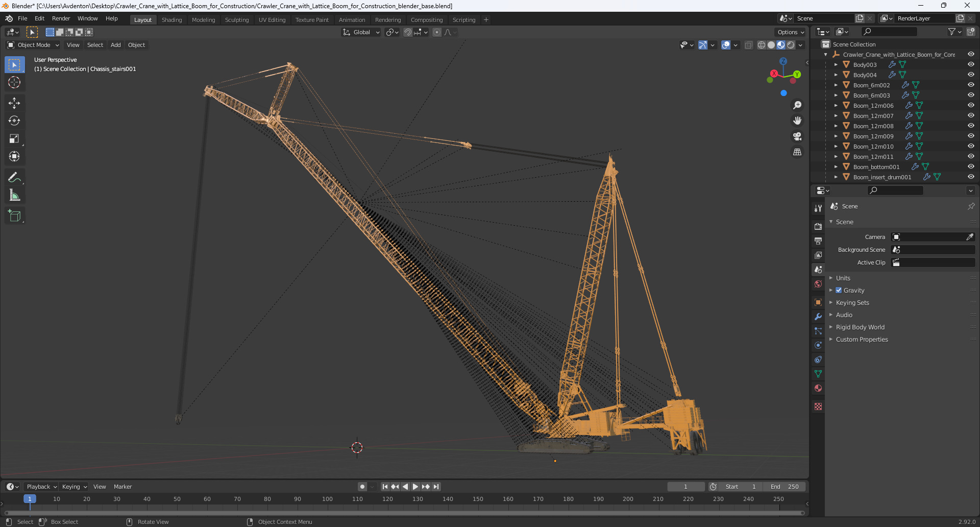Viewport: 980px width, 527px height.
Task: Switch to the UV Editing workspace tab
Action: pos(272,20)
